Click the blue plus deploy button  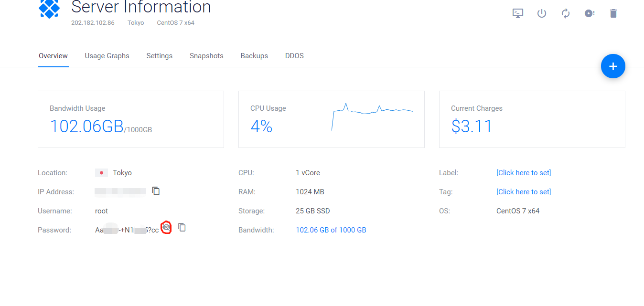[613, 66]
